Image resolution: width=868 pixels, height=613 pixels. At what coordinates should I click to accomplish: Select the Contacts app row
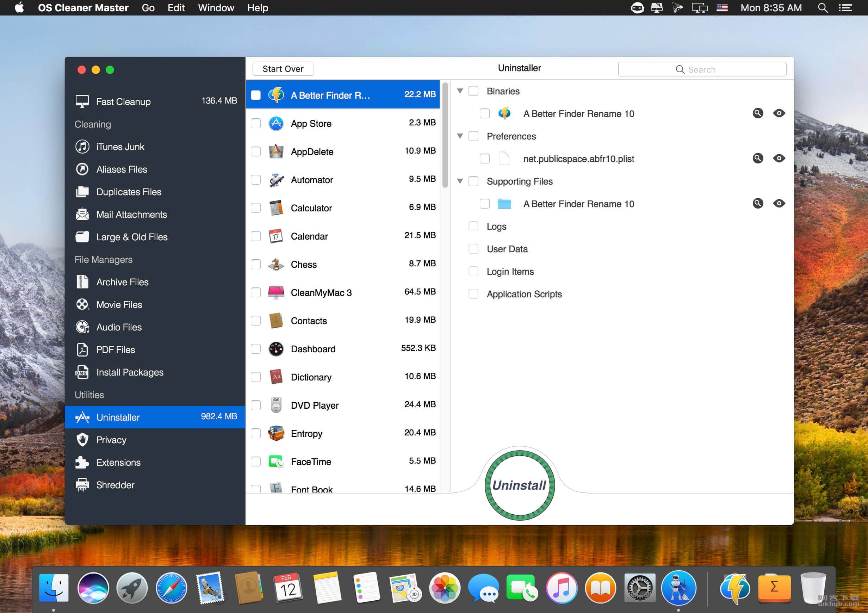[342, 321]
